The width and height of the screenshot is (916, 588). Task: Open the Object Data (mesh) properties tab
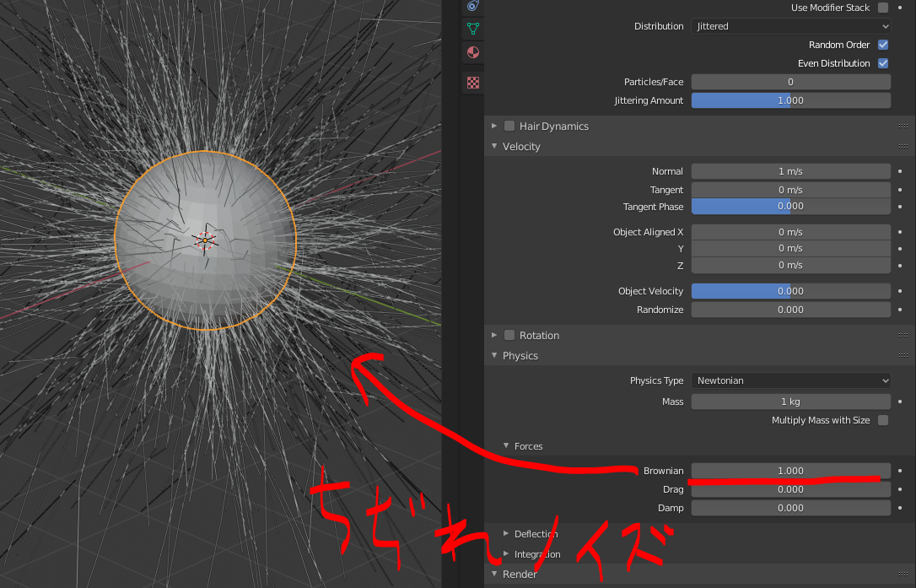pyautogui.click(x=473, y=28)
